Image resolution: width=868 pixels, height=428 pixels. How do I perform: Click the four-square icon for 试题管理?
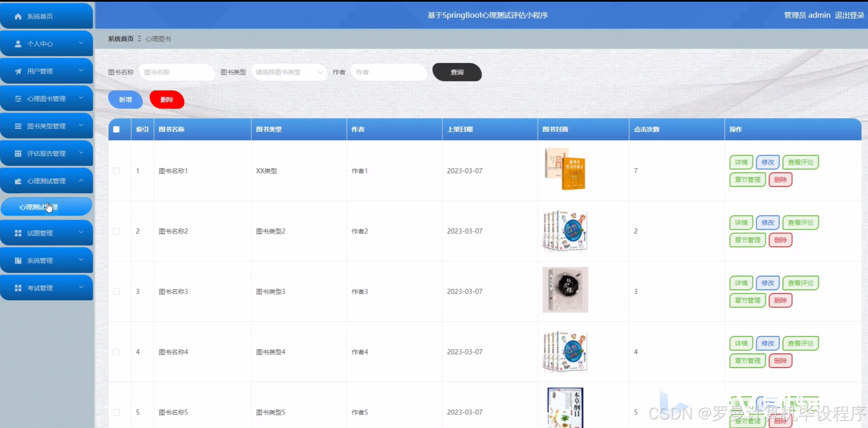18,233
